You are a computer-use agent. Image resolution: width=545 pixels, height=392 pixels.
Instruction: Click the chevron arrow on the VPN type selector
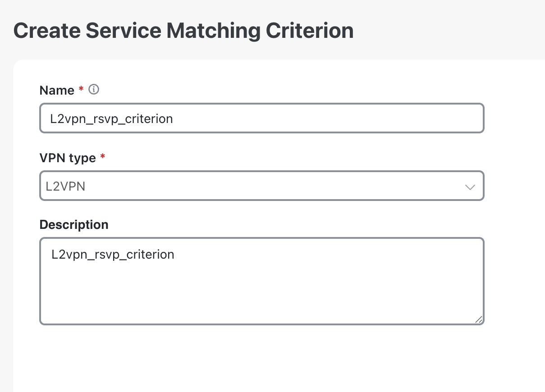[470, 186]
